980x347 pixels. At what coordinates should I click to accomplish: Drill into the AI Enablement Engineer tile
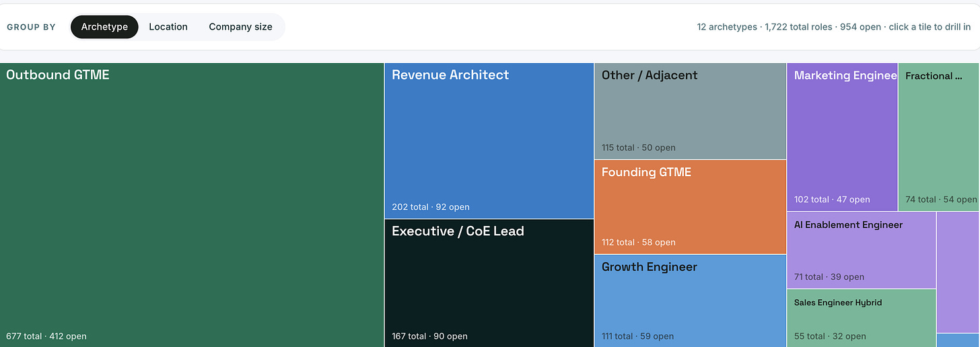point(861,250)
